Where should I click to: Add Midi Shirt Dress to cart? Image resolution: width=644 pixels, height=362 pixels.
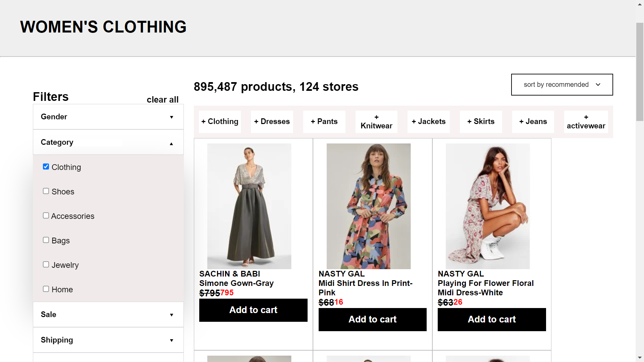coord(372,319)
